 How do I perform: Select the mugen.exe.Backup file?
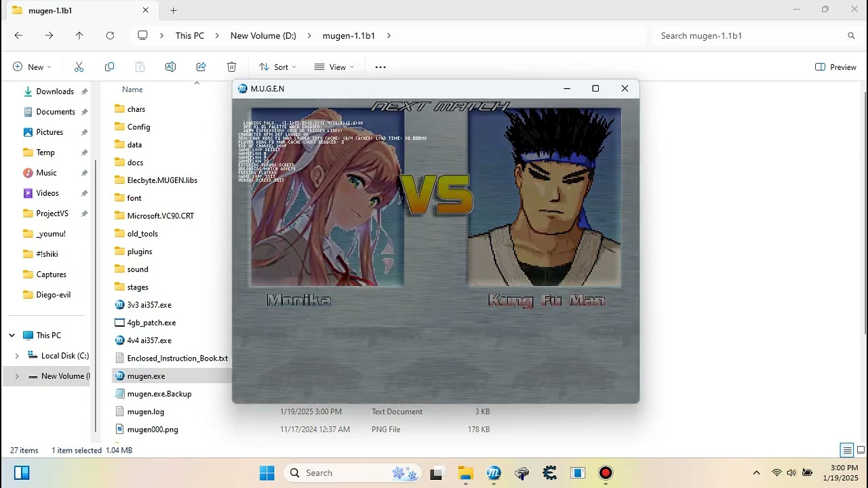pyautogui.click(x=159, y=394)
